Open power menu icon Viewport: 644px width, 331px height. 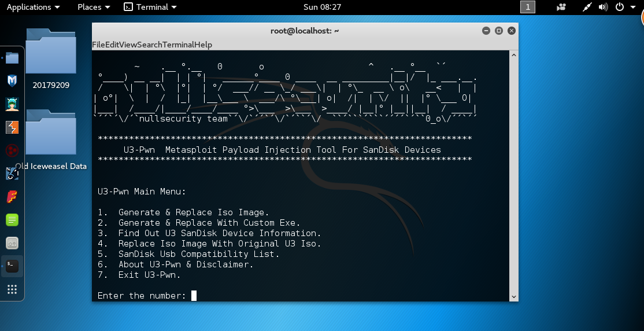pyautogui.click(x=620, y=7)
